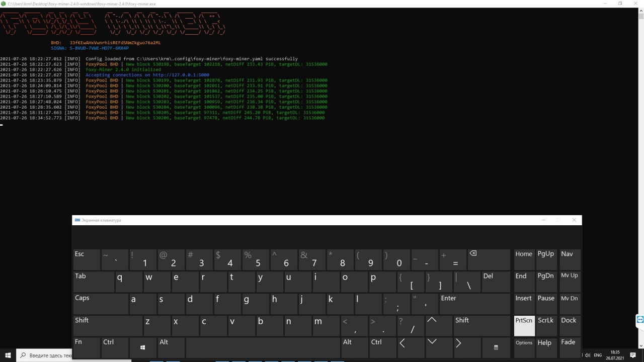Click the Pause key

(546, 304)
